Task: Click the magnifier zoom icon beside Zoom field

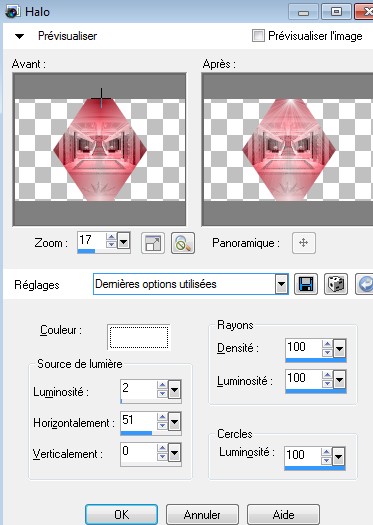Action: [x=183, y=243]
